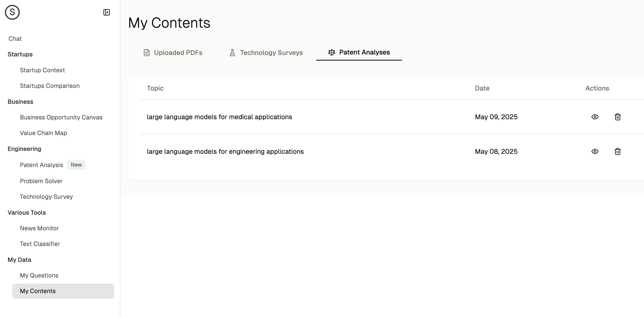Click the scales icon on Patent Analyses
644x318 pixels.
[331, 52]
